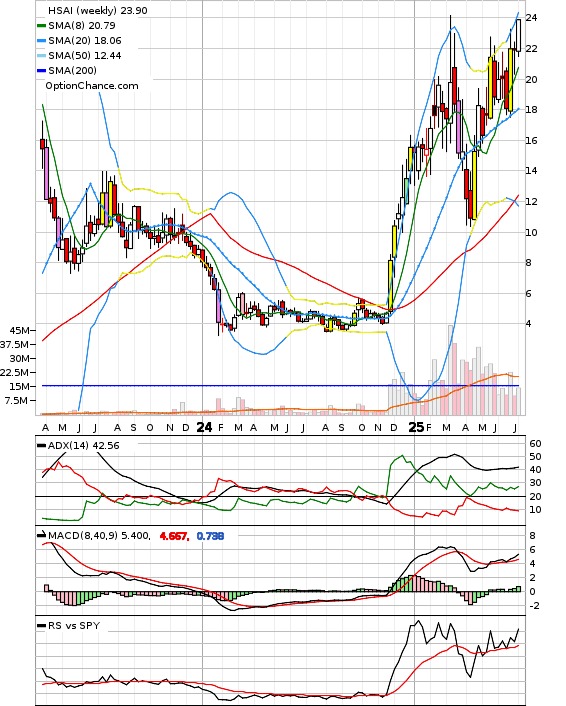Click the 60 label on ADX axis
Viewport: 566px width, 706px height.
(535, 444)
